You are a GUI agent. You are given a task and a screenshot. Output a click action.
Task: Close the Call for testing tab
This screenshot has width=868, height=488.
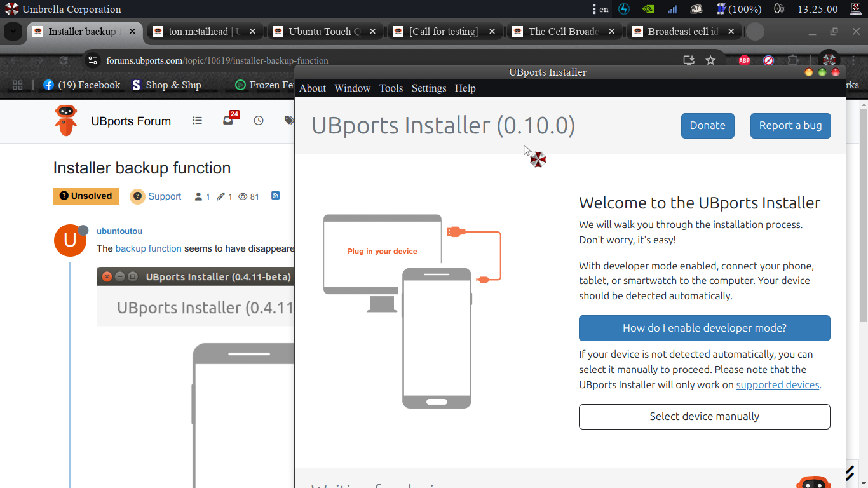(492, 31)
